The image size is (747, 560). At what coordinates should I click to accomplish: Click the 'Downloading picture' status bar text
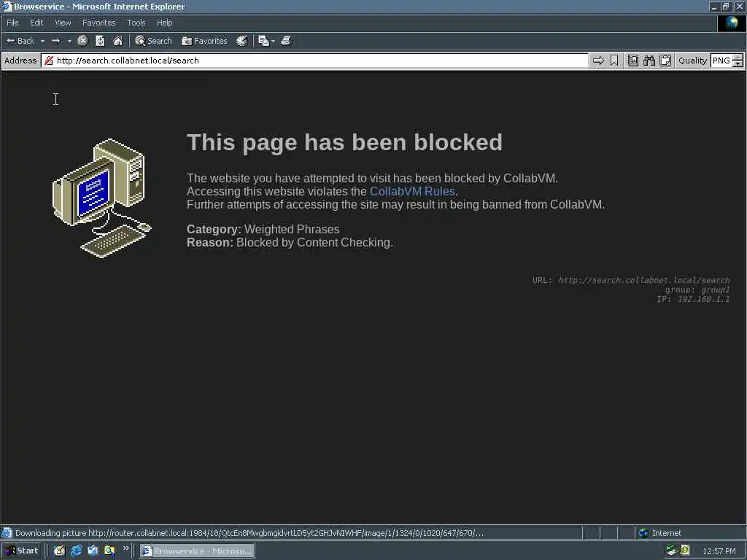pos(249,533)
